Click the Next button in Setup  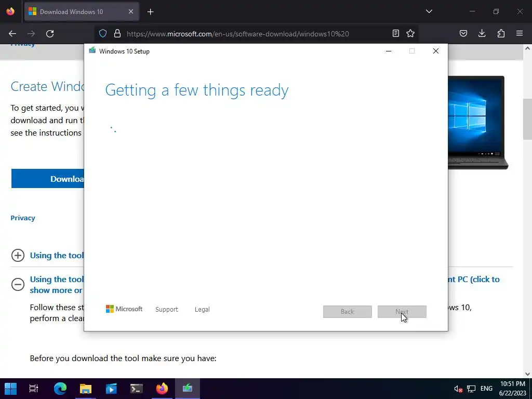click(402, 312)
